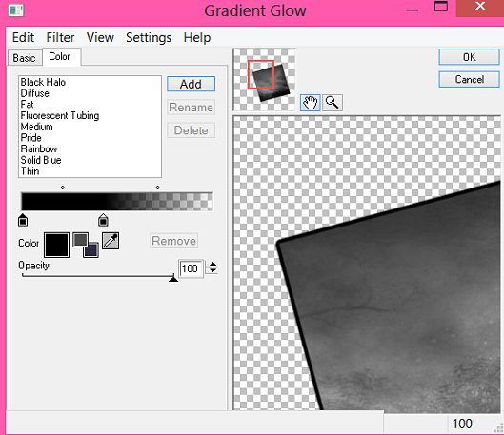Screen dimensions: 504x435
Task: Select Fluorescent Tubing preset in list
Action: [x=60, y=115]
